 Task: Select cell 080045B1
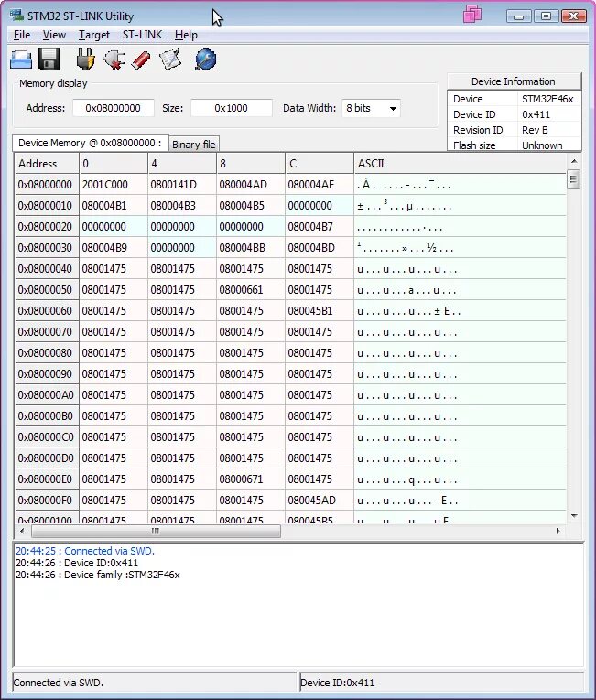pyautogui.click(x=319, y=311)
